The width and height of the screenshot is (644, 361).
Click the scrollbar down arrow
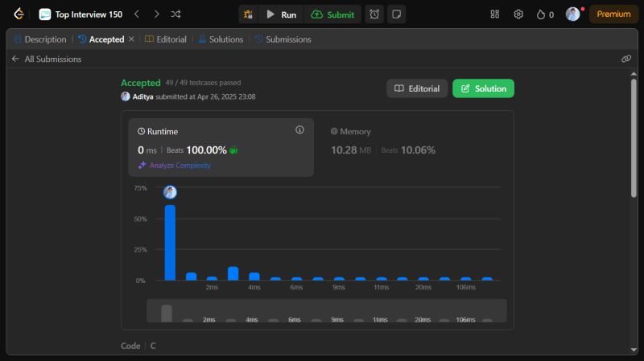pyautogui.click(x=634, y=350)
